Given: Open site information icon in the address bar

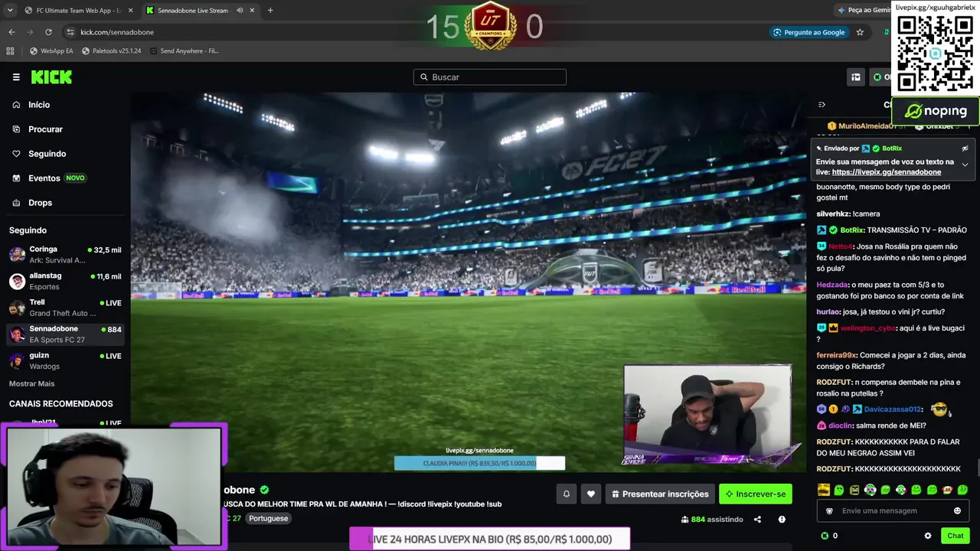Looking at the screenshot, I should click(x=70, y=32).
